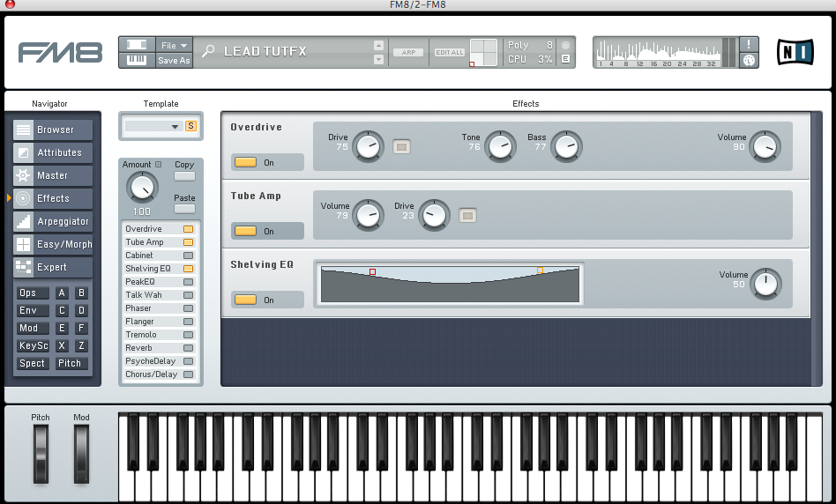Click the Overdrive Bass knob
This screenshot has width=836, height=504.
click(x=566, y=146)
